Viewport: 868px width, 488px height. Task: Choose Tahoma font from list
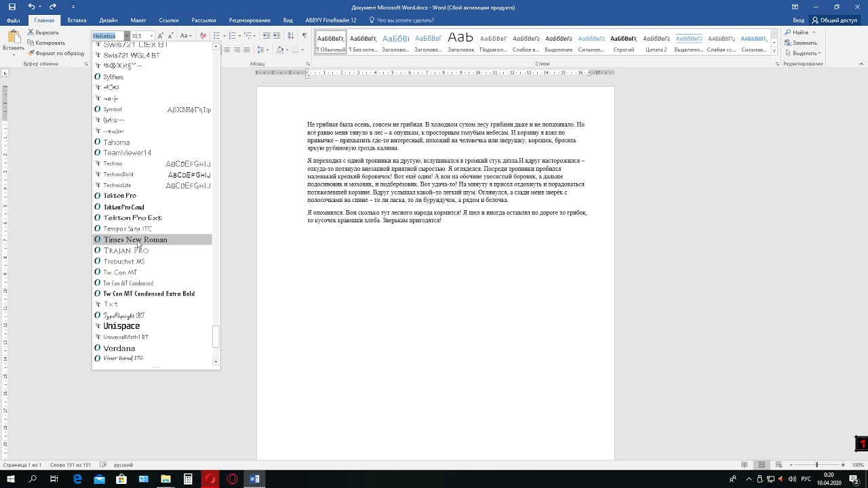click(153, 142)
